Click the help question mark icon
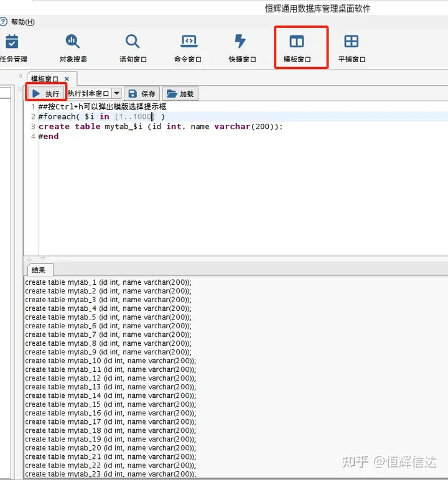 click(x=3, y=22)
